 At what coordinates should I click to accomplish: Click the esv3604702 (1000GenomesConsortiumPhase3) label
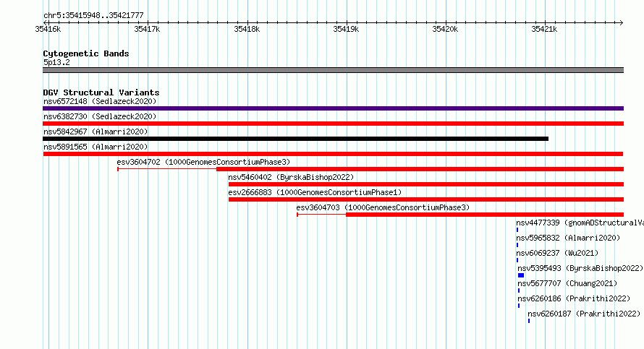[x=203, y=162]
